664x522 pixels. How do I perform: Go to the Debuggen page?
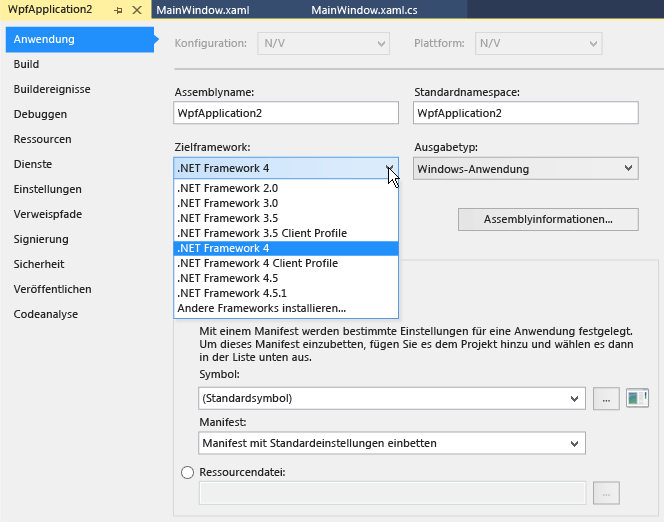point(40,114)
